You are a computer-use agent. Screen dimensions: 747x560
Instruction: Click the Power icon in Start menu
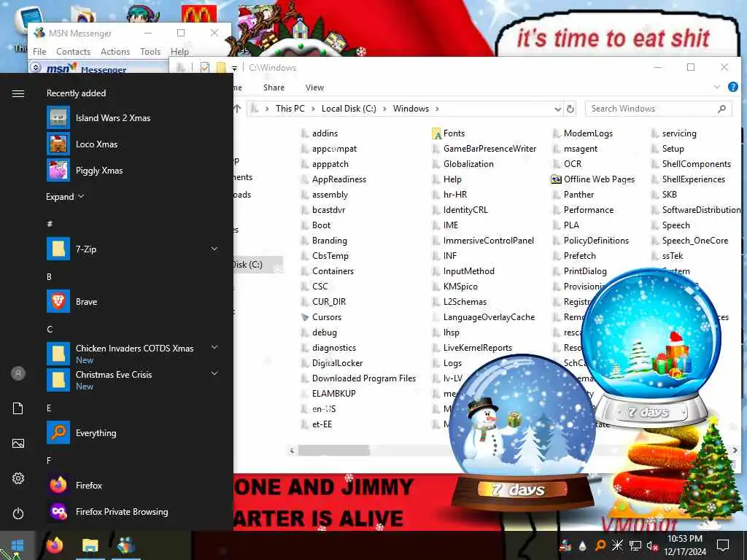point(18,513)
